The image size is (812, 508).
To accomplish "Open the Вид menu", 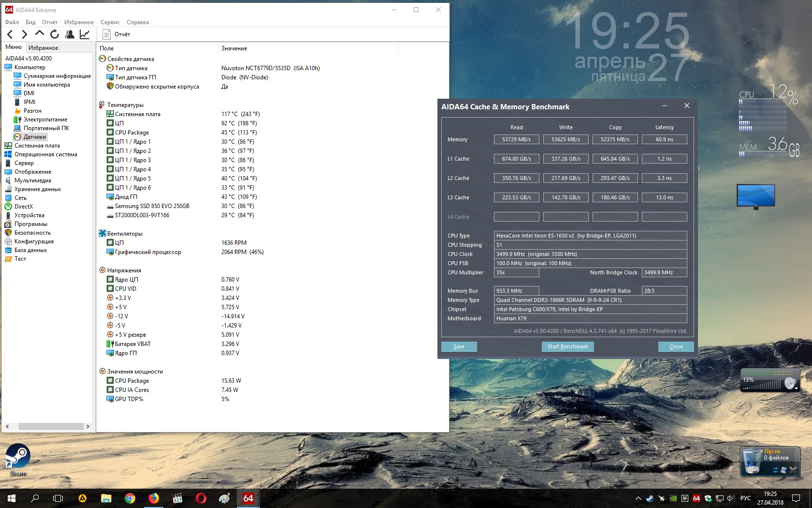I will 30,22.
